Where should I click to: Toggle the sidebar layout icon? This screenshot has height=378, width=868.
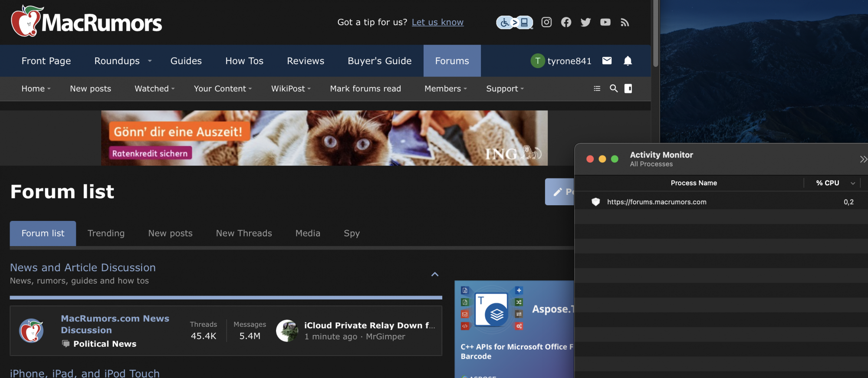coord(628,89)
